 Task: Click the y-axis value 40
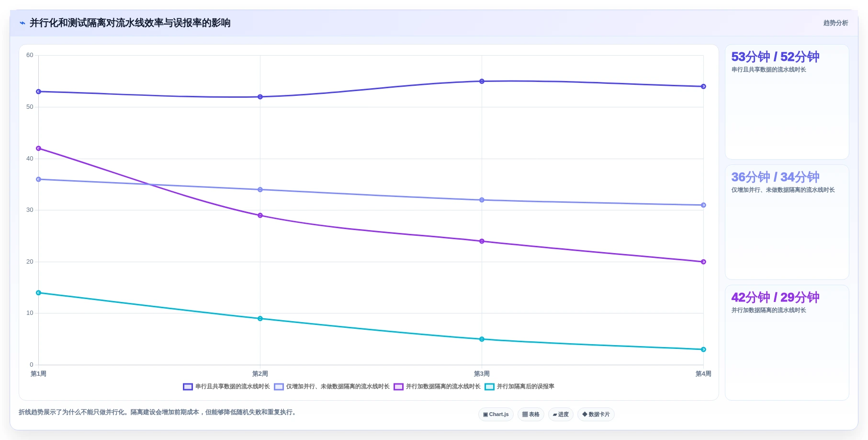[x=30, y=159]
